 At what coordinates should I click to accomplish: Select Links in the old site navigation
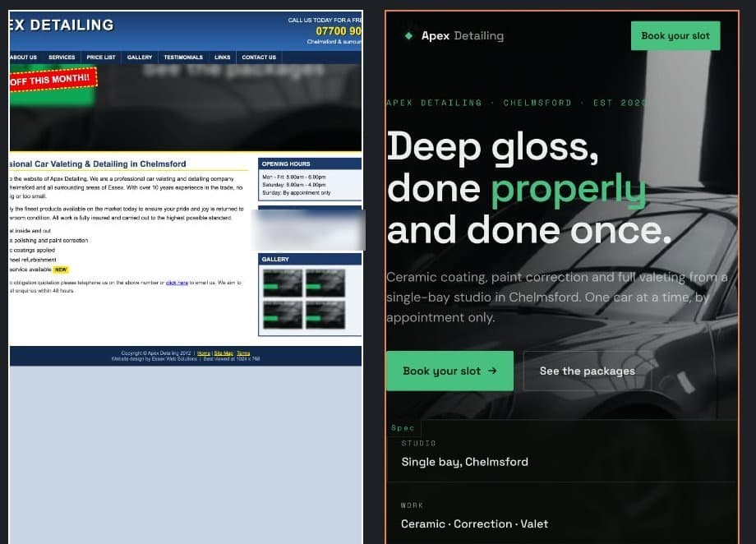pos(222,58)
